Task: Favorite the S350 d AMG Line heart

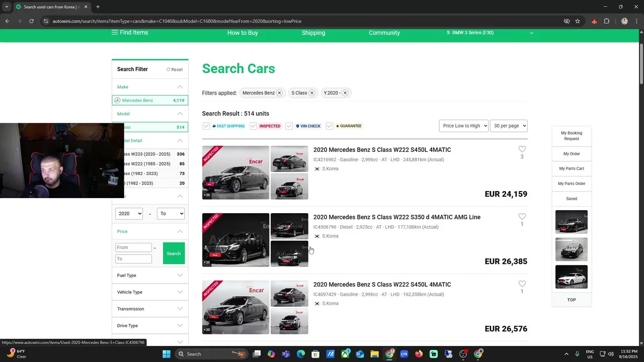Action: click(x=522, y=217)
